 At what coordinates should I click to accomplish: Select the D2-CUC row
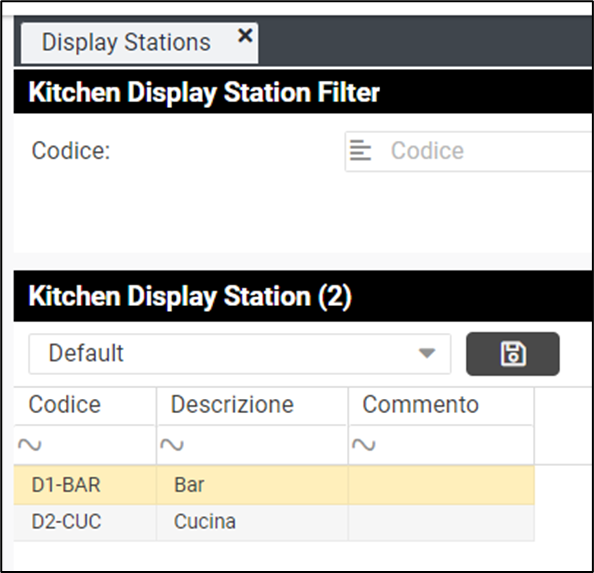pyautogui.click(x=274, y=522)
